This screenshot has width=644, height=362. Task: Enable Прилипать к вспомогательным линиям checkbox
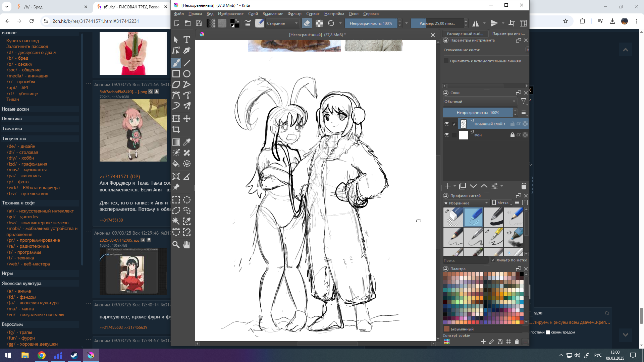click(x=446, y=61)
